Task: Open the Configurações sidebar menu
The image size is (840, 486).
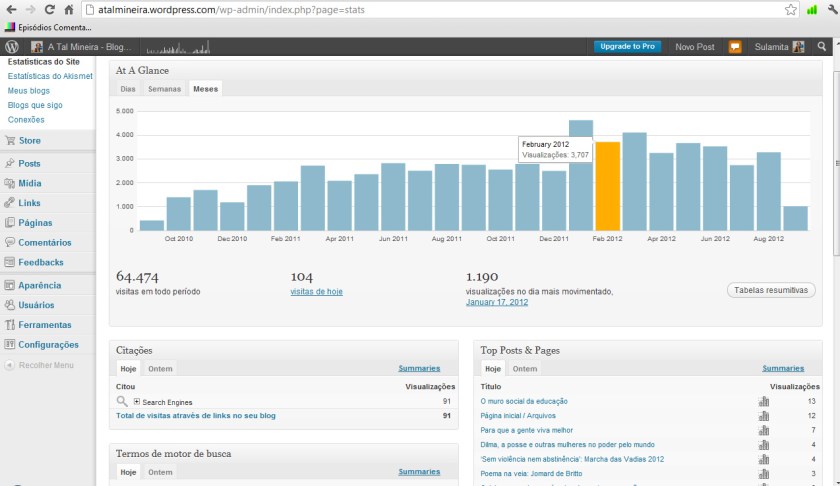Action: (47, 345)
